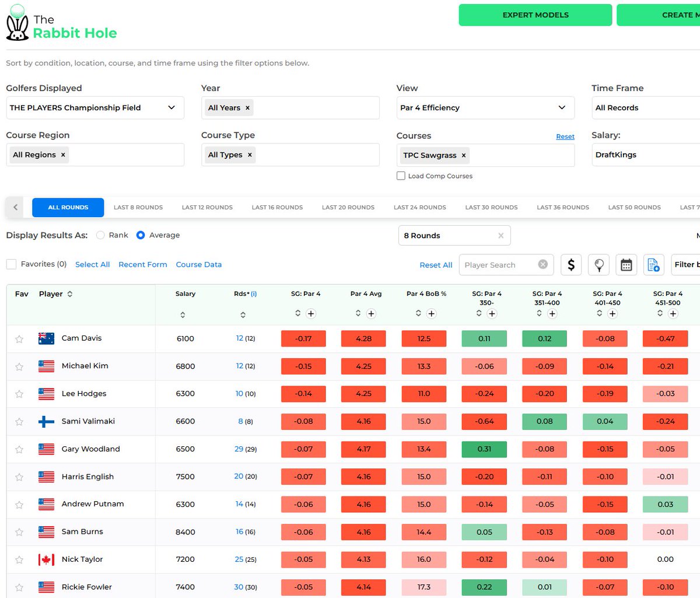Screen dimensions: 700x598
Task: Switch to LAST 50 ROUNDS tab
Action: point(635,208)
